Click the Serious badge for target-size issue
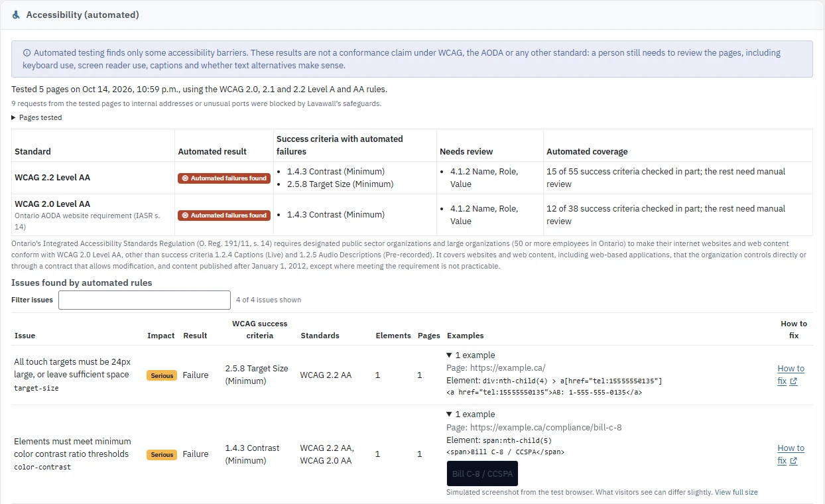The image size is (825, 504). pos(162,375)
